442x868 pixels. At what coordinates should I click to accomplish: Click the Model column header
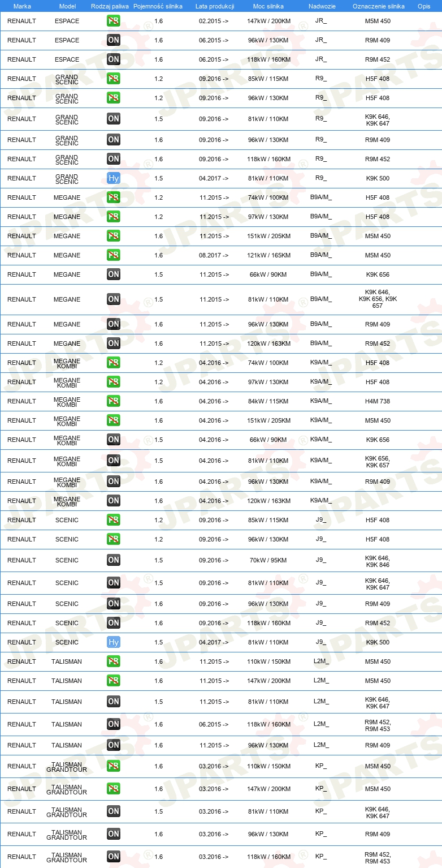67,6
